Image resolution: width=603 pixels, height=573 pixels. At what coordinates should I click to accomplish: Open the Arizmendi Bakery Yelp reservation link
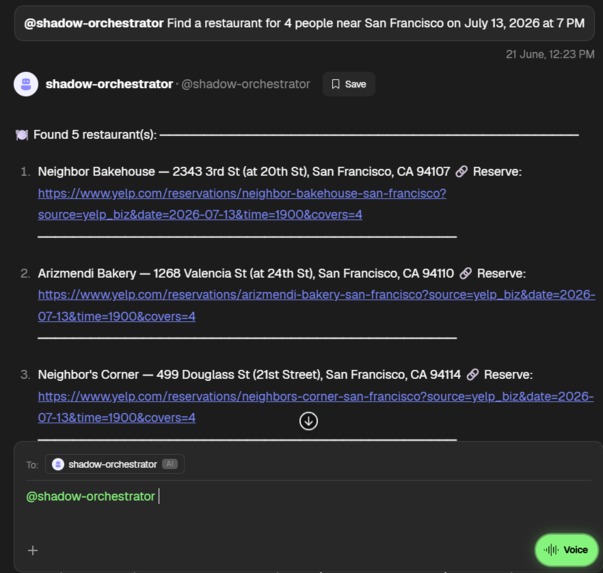(x=316, y=305)
